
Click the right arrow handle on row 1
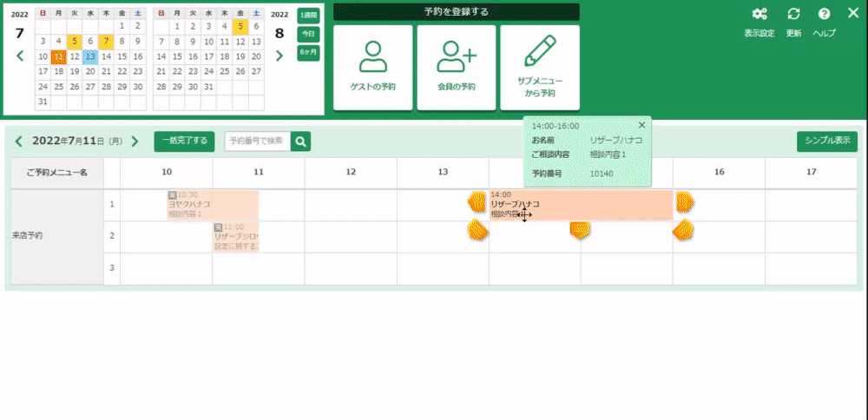(x=686, y=203)
